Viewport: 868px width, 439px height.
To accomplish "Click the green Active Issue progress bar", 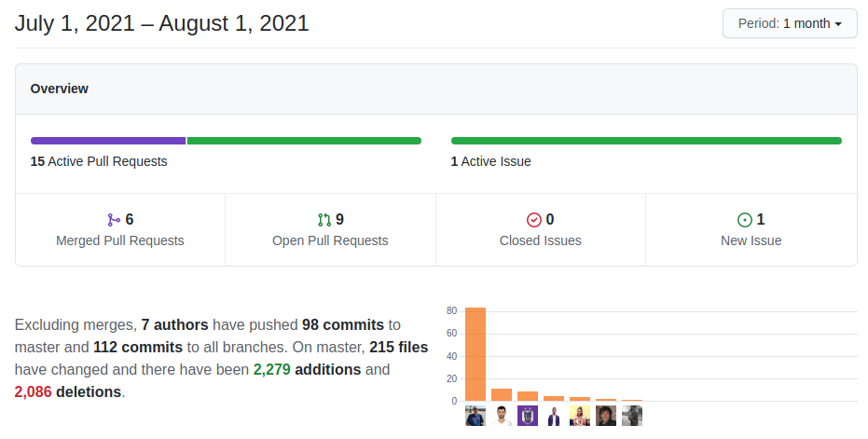I will [646, 141].
